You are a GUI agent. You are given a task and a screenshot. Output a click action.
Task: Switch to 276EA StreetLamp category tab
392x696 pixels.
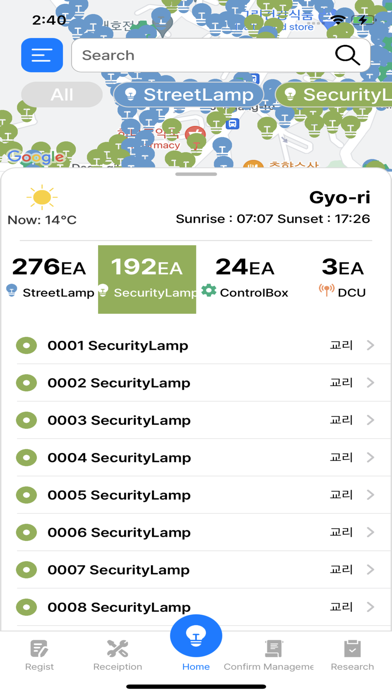[x=49, y=279]
